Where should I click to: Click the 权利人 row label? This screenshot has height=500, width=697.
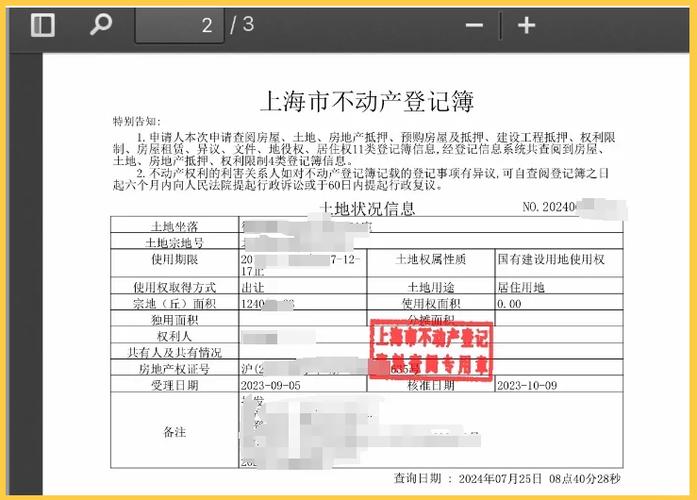(x=174, y=336)
